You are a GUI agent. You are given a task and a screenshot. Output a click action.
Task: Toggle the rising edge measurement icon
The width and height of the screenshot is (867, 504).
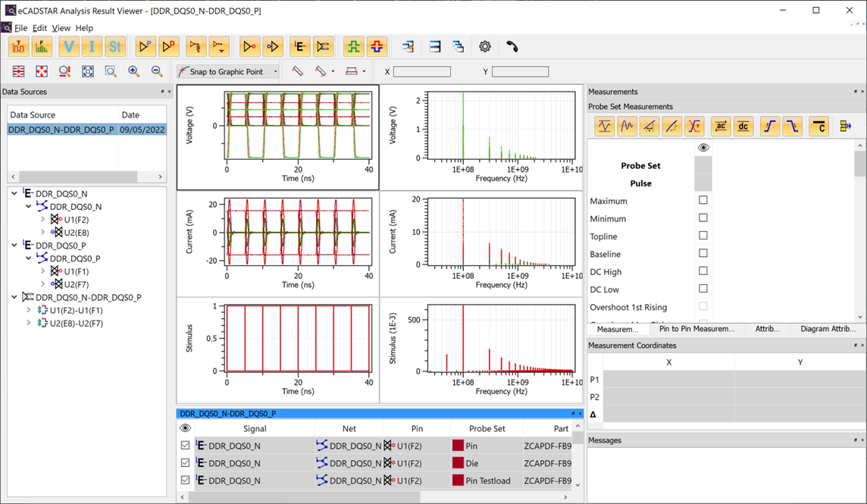769,127
